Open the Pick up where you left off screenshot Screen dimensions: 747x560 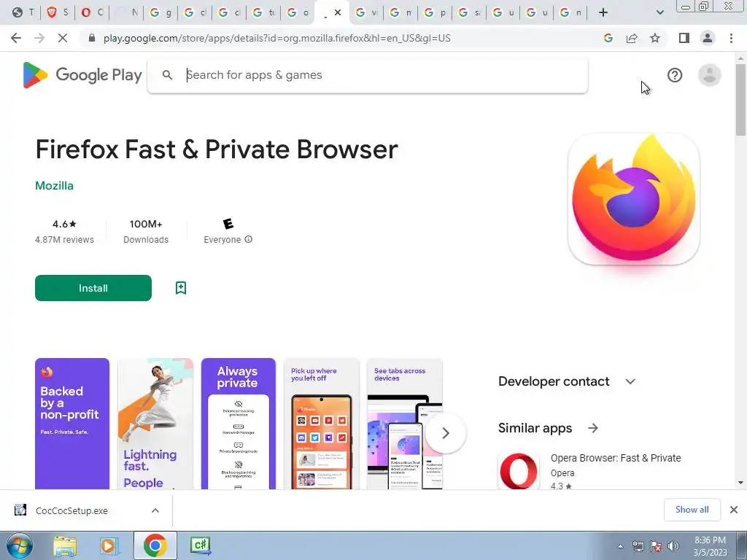321,424
